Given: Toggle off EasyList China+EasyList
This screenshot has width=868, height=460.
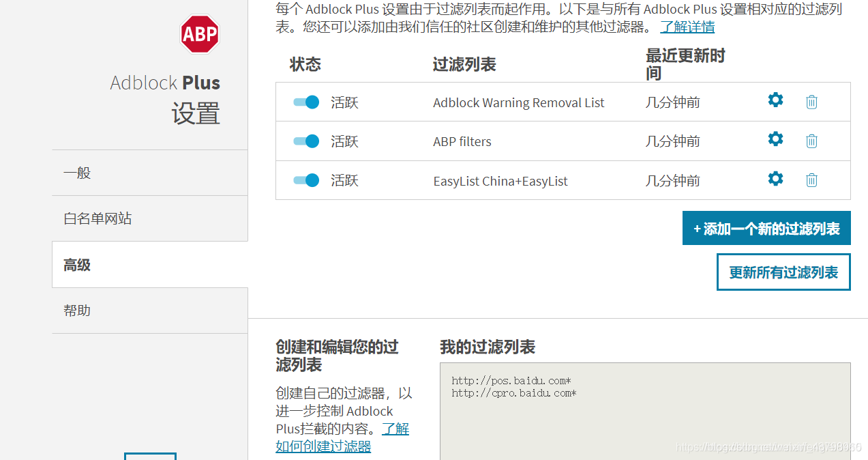Looking at the screenshot, I should 306,180.
